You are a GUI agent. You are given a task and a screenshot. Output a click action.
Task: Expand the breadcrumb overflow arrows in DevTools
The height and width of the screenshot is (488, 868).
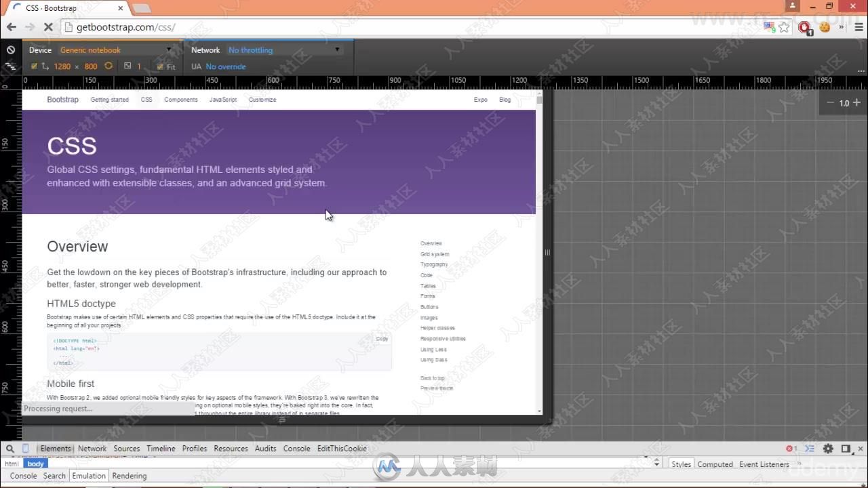[656, 462]
